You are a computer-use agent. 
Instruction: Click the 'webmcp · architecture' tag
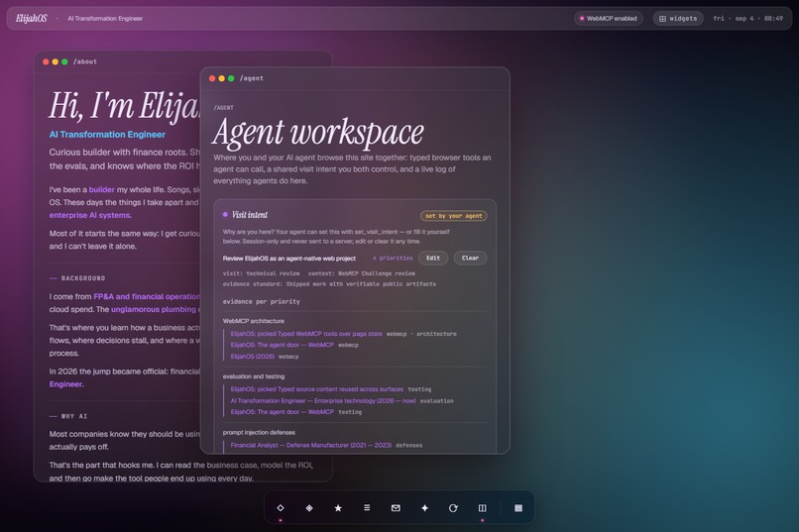click(x=421, y=334)
